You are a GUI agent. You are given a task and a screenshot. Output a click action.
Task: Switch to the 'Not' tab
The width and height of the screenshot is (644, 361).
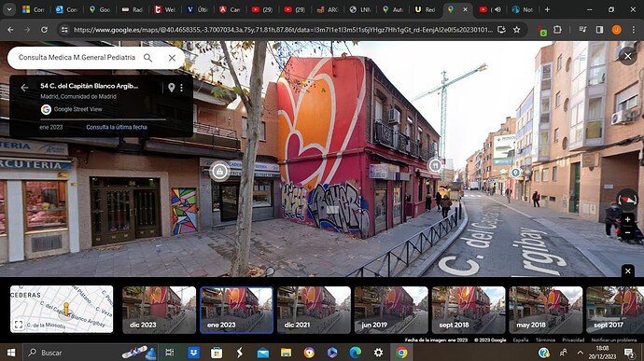[523, 9]
